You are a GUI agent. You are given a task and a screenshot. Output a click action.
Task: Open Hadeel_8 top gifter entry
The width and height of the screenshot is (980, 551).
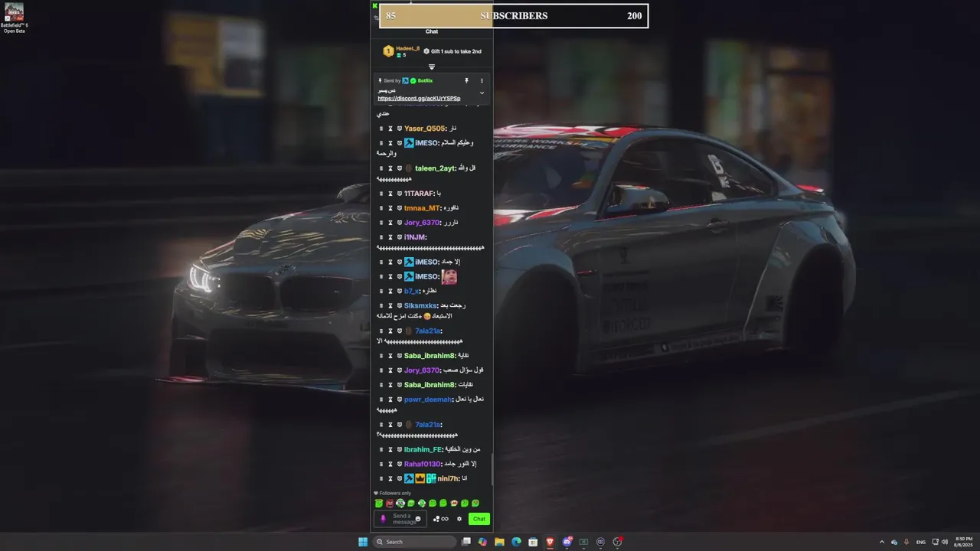(x=400, y=51)
